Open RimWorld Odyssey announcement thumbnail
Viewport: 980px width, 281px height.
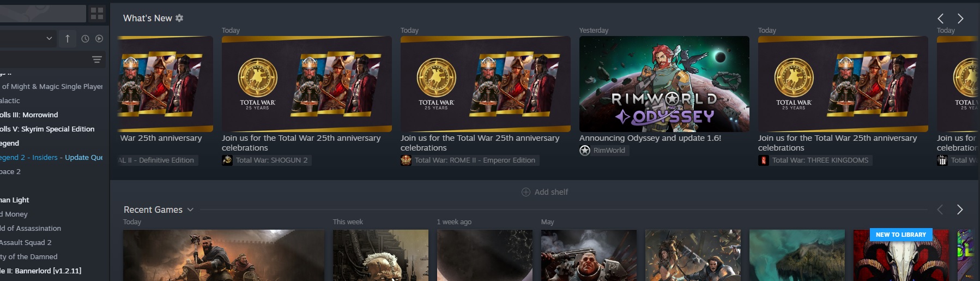click(664, 84)
